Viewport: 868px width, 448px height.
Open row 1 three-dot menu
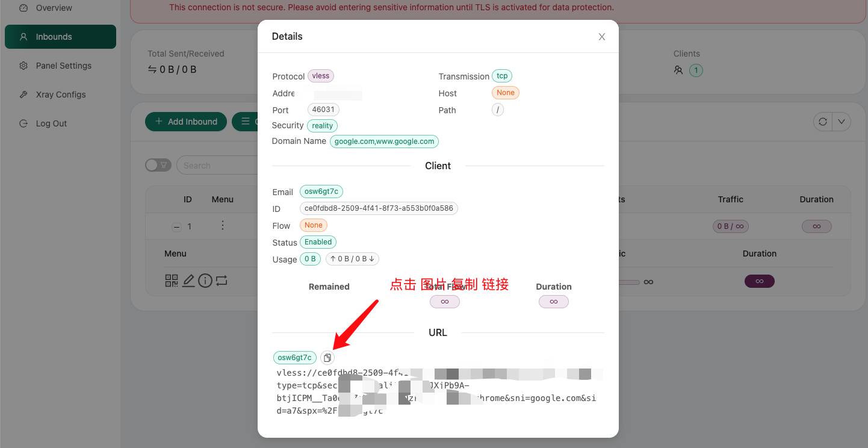[223, 226]
